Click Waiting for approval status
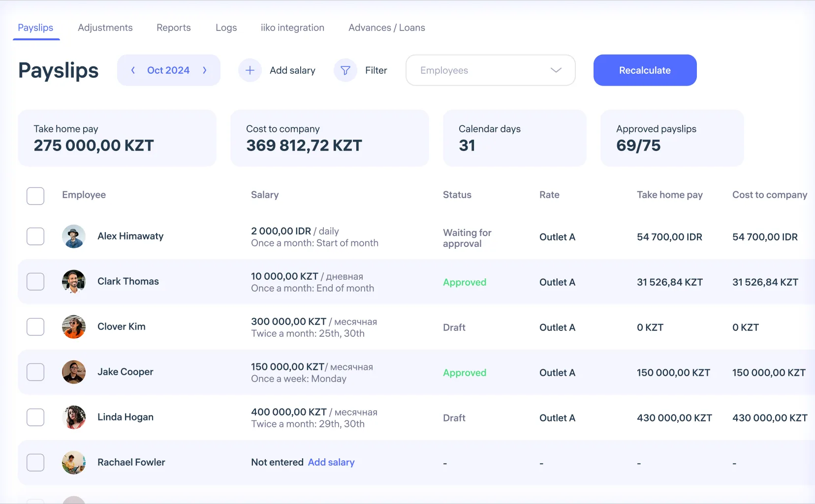 (467, 238)
